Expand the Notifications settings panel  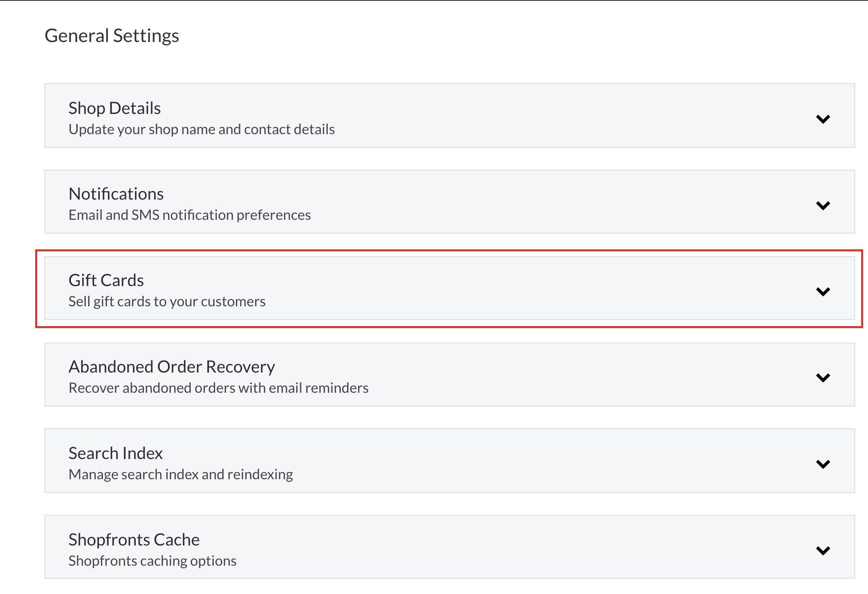click(x=449, y=202)
